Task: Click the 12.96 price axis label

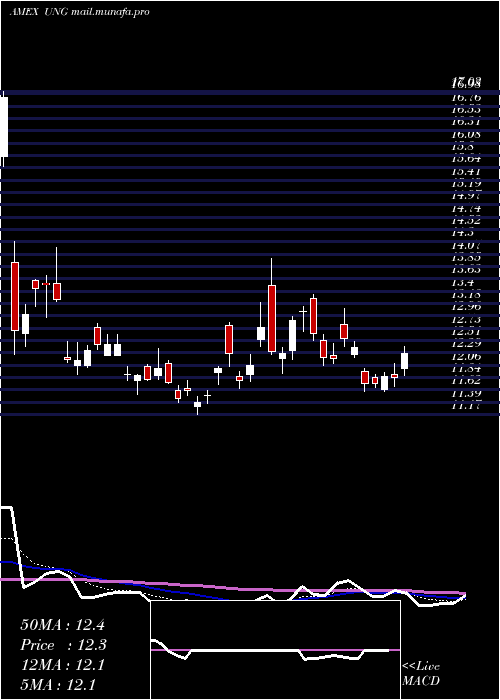Action: click(466, 307)
